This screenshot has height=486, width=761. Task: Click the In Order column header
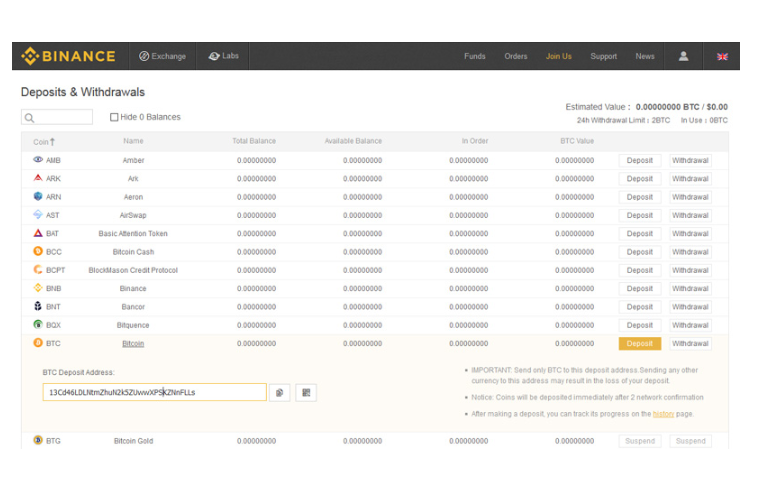(475, 141)
